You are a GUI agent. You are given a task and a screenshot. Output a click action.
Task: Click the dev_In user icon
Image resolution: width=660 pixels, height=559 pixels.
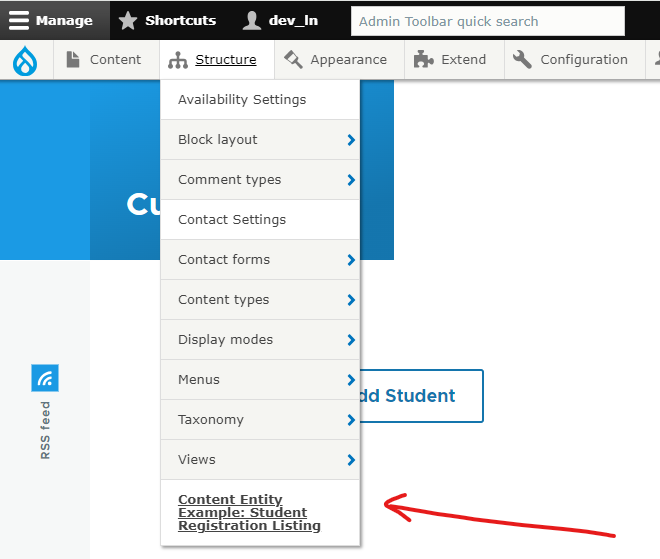tap(252, 20)
